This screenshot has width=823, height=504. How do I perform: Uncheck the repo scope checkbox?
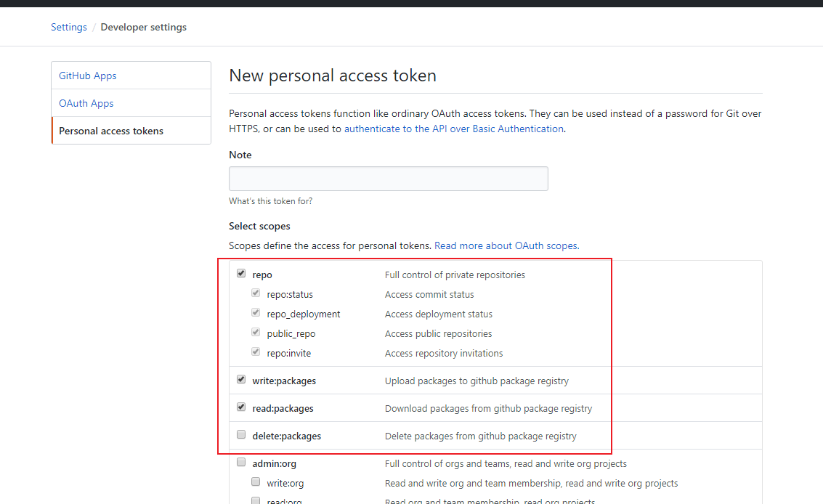click(241, 274)
